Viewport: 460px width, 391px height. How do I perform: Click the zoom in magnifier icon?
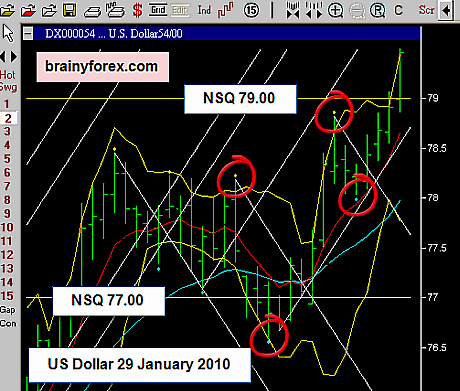335,10
